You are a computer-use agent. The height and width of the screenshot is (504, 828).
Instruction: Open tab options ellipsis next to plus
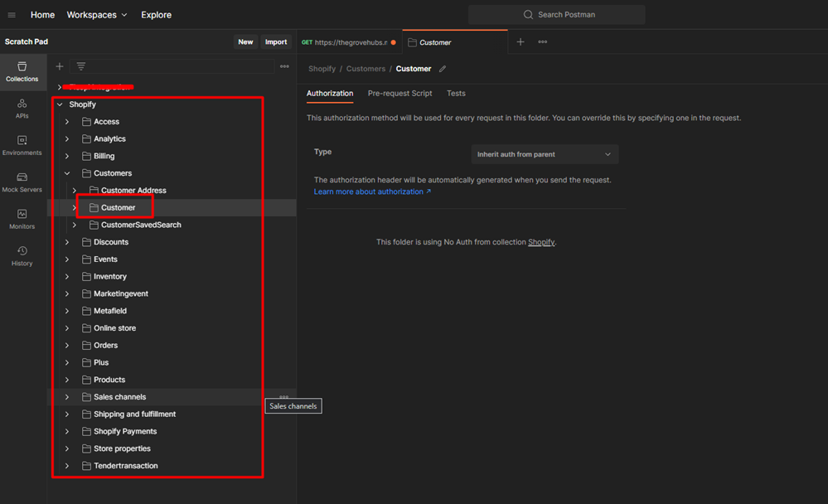tap(543, 41)
